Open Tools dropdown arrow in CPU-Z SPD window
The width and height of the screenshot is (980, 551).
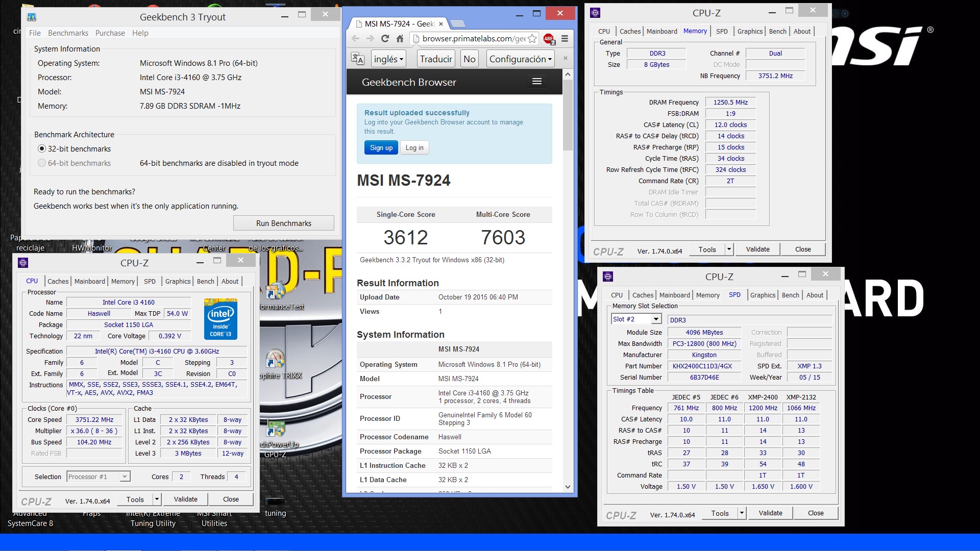click(742, 513)
